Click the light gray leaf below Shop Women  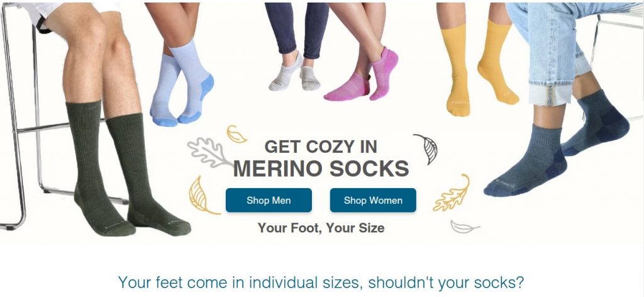tap(464, 227)
